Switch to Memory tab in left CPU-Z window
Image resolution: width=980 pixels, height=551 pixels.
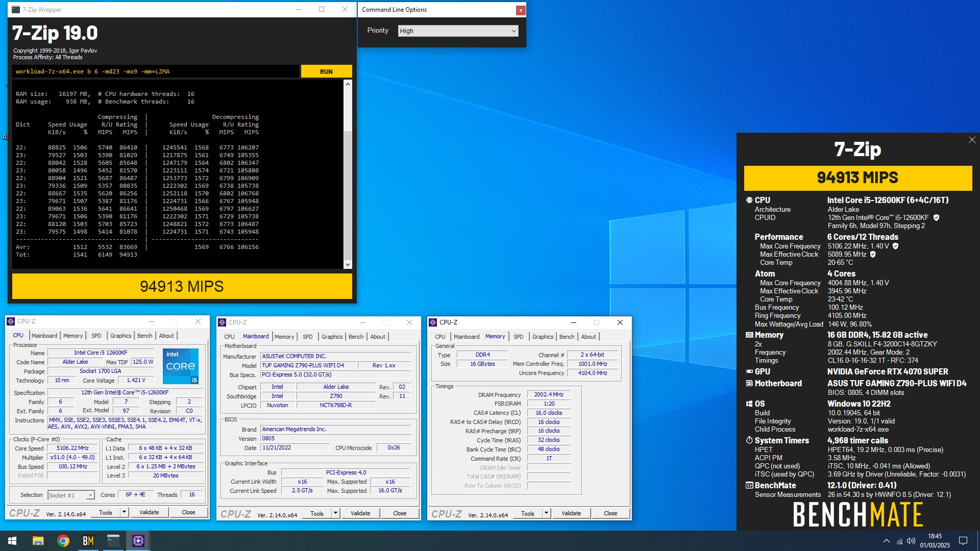[73, 336]
